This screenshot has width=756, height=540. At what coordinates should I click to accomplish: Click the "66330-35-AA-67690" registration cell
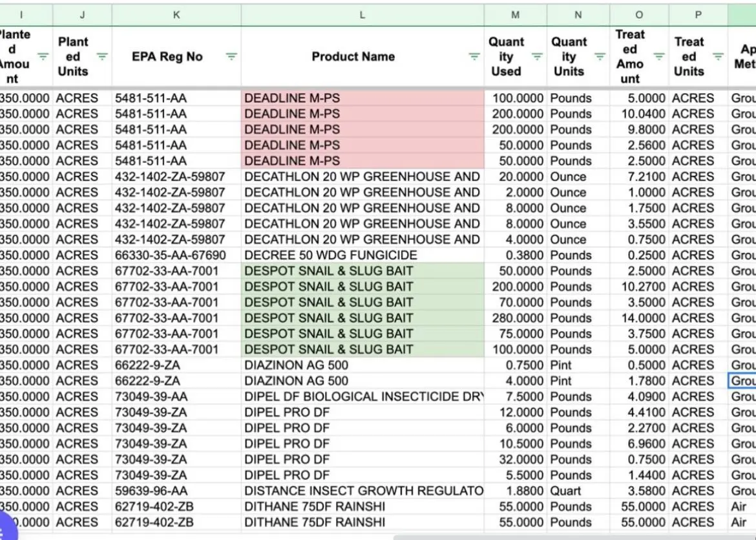(176, 255)
